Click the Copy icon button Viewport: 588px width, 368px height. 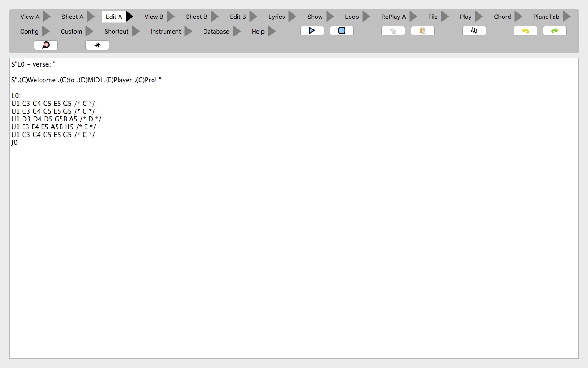[x=393, y=31]
